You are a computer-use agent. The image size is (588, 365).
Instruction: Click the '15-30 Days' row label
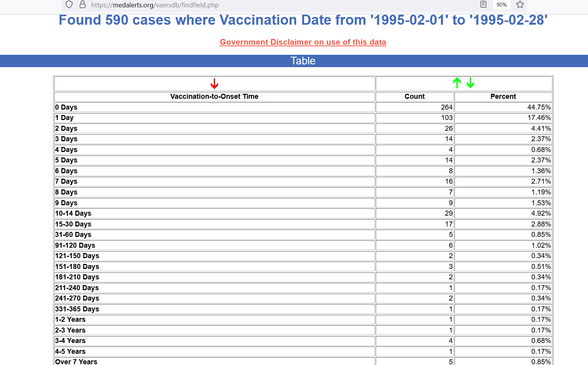point(73,224)
